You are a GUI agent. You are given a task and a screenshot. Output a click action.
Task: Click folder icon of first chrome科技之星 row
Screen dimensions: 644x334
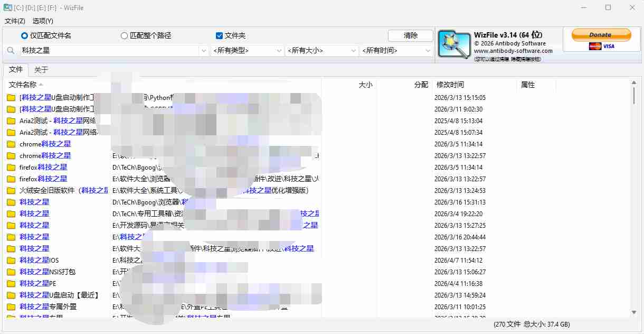(11, 144)
